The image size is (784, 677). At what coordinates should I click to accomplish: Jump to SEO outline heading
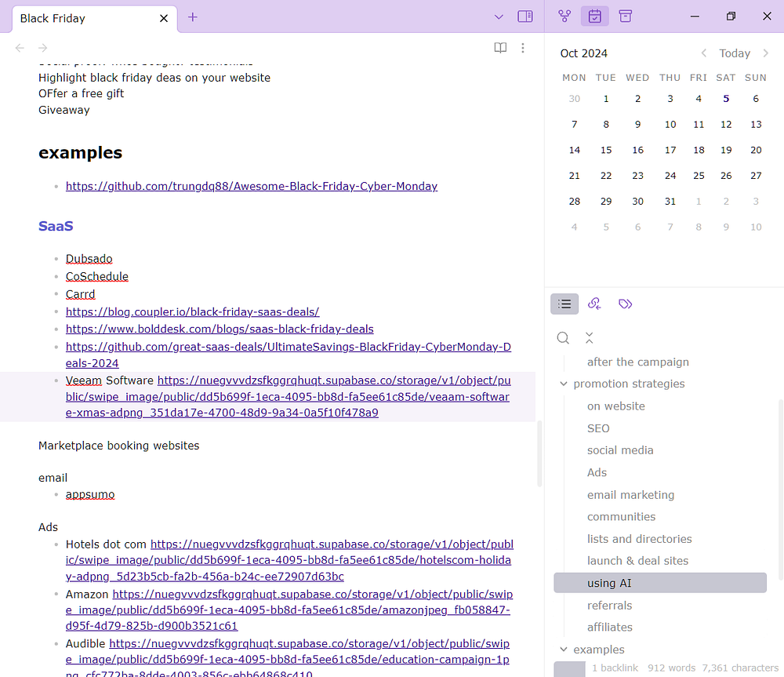click(x=598, y=429)
